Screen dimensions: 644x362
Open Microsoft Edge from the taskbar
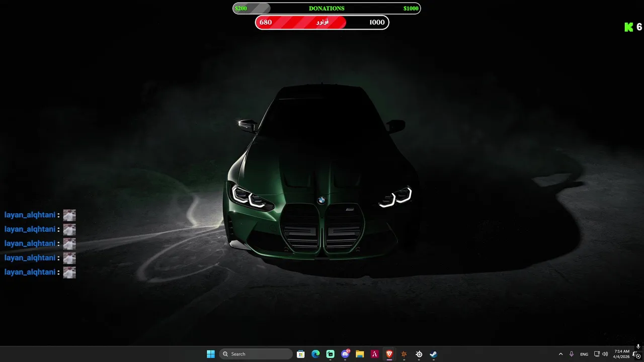[x=315, y=354]
